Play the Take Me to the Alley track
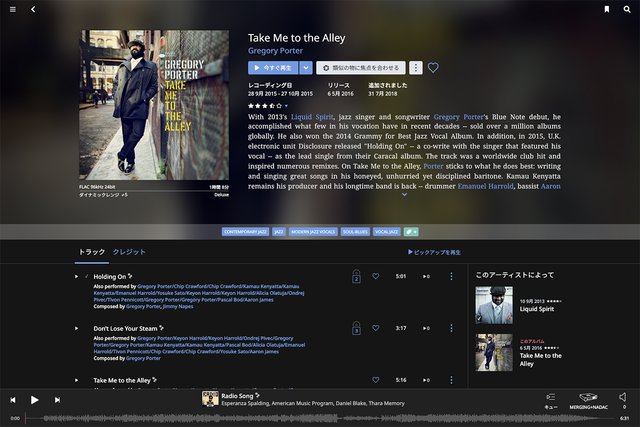This screenshot has height=427, width=640. (x=76, y=380)
